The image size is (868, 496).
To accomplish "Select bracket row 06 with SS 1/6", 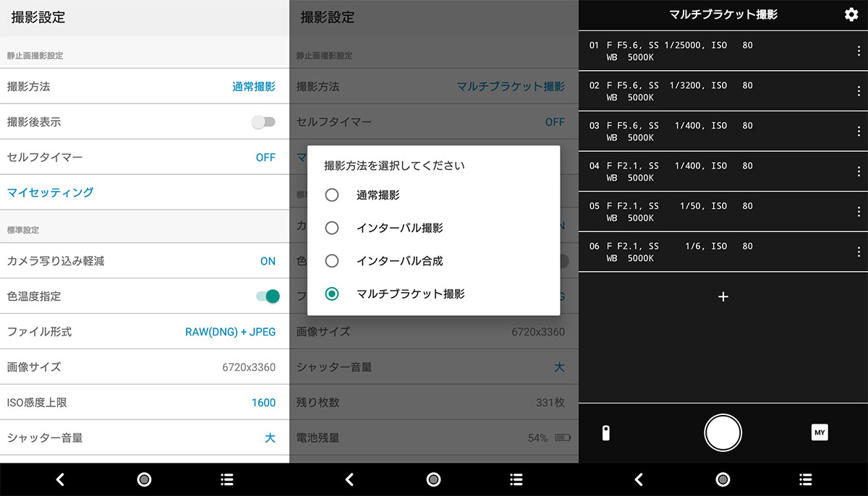I will coord(723,252).
